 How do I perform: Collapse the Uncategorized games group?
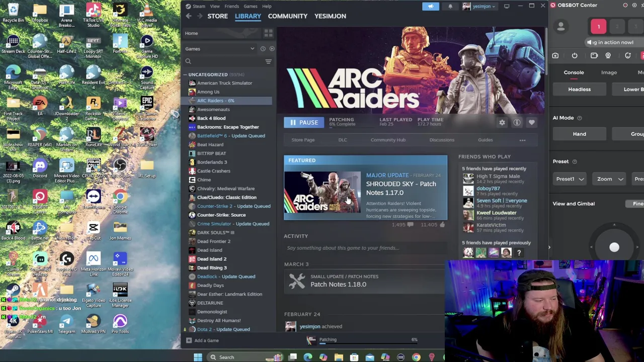[x=185, y=75]
